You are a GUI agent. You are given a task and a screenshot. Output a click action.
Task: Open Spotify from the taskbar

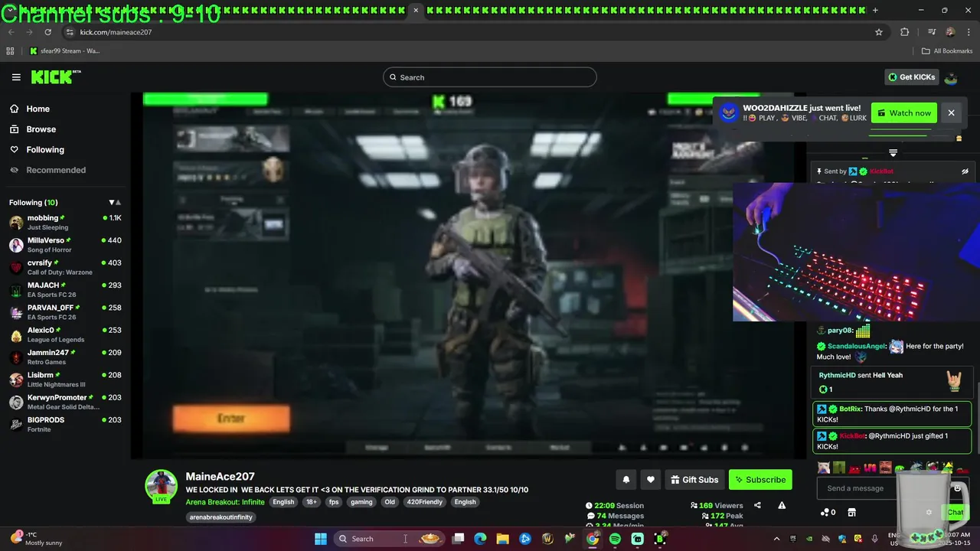pos(615,539)
